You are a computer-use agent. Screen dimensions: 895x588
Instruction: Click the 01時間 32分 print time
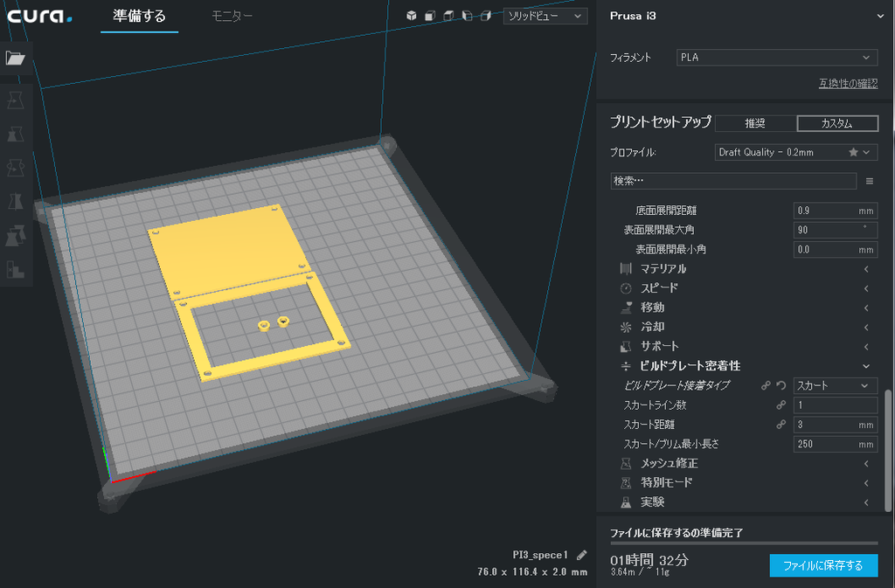click(649, 560)
